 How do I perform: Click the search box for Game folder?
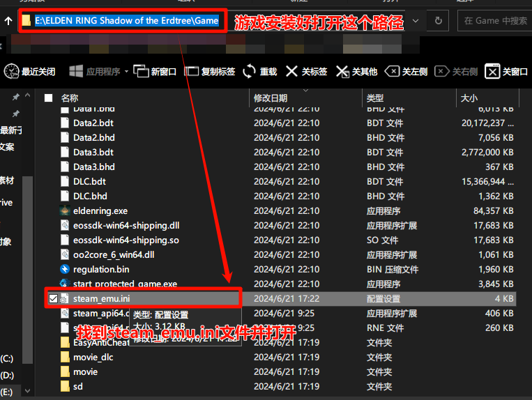[x=495, y=21]
